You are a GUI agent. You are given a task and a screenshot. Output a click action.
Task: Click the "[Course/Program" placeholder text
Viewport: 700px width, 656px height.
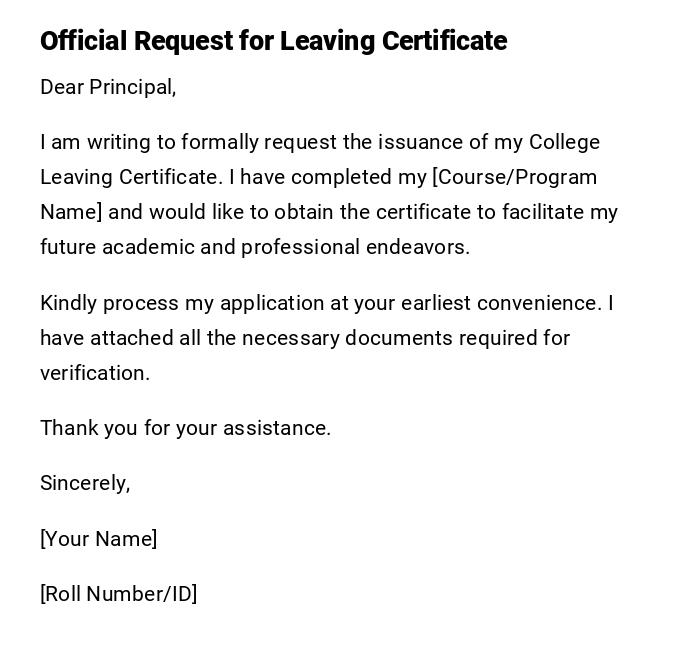tap(514, 177)
